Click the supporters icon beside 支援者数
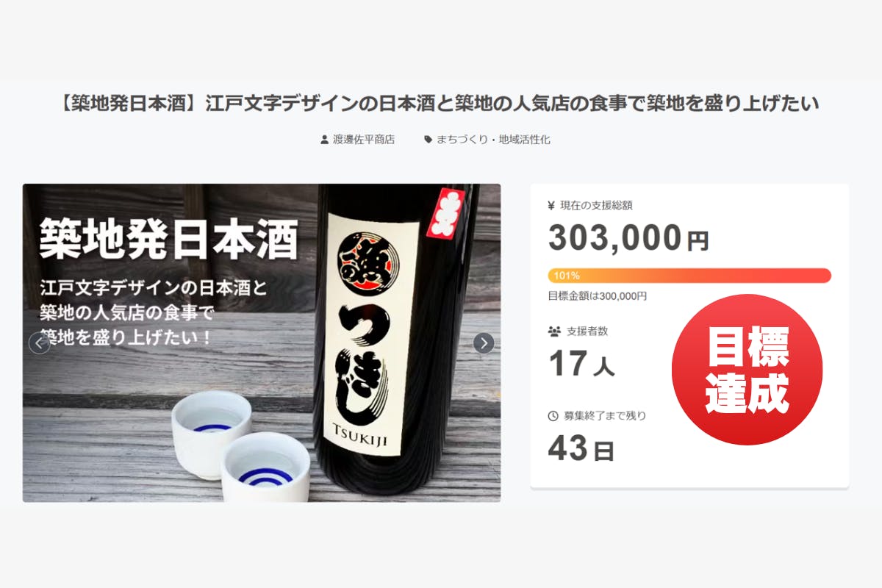This screenshot has height=588, width=882. (x=554, y=331)
